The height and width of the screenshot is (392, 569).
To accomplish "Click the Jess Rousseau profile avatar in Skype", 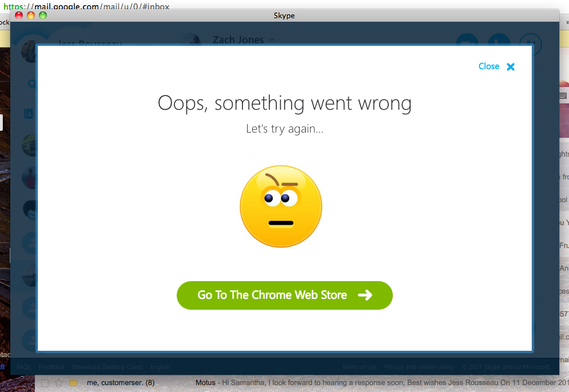I will point(29,51).
